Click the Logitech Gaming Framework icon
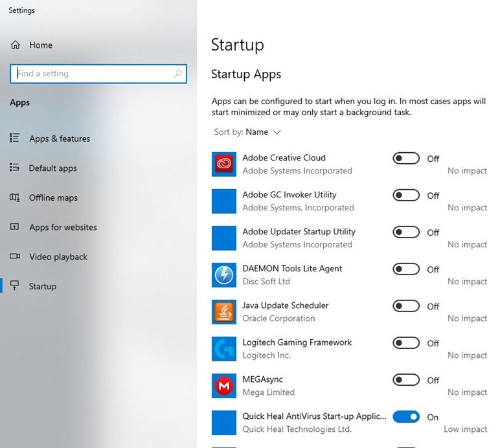Viewport: 498px width, 448px height. (224, 349)
